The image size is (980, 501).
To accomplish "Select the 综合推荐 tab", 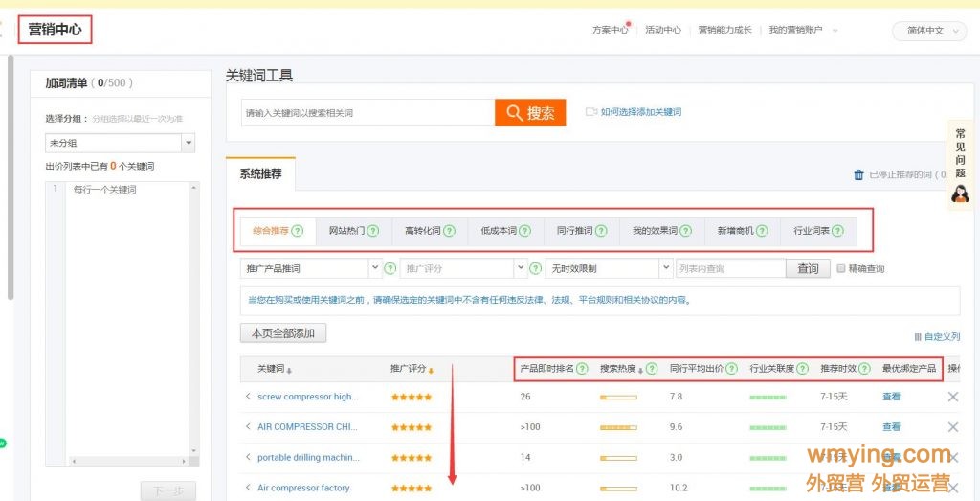I will (x=278, y=230).
